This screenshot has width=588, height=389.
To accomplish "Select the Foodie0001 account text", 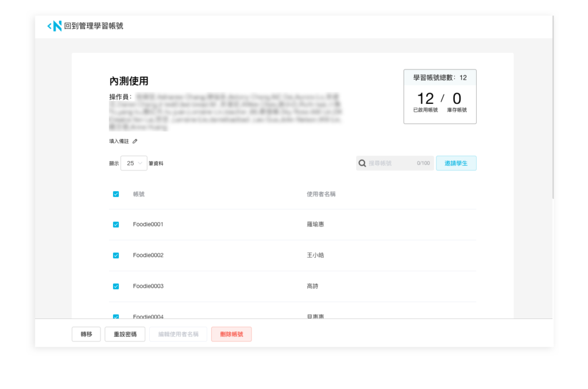I will [x=148, y=224].
